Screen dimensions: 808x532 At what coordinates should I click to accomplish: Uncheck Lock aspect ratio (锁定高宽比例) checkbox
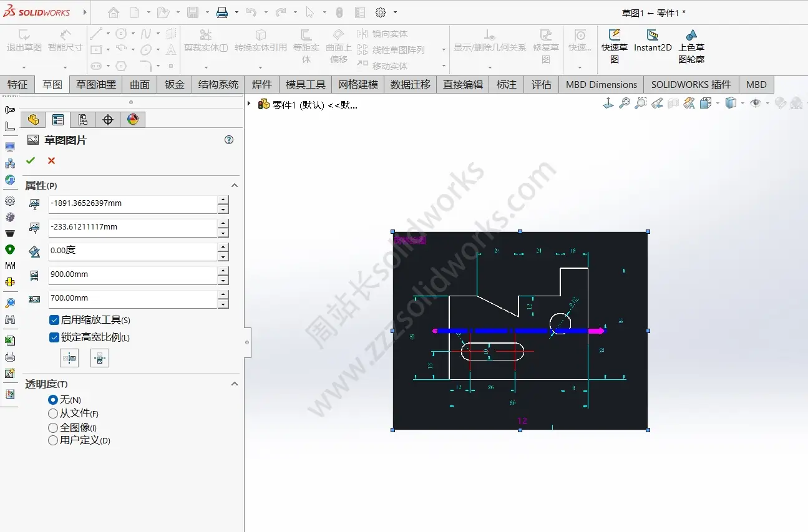click(x=54, y=337)
